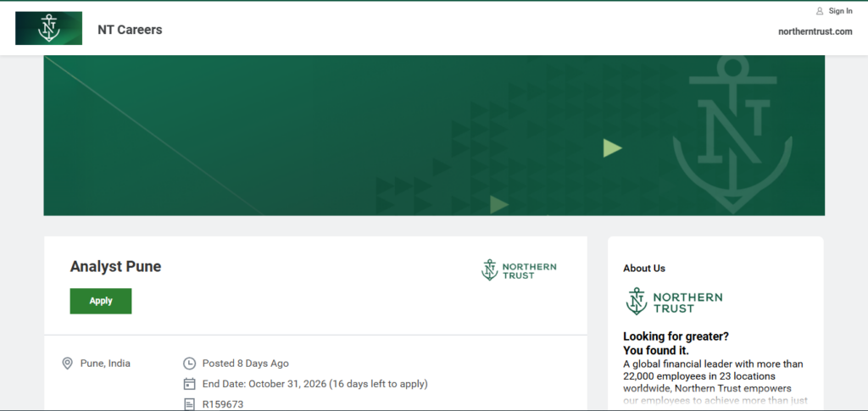Click the Northern Trust logo beside job title

click(519, 270)
